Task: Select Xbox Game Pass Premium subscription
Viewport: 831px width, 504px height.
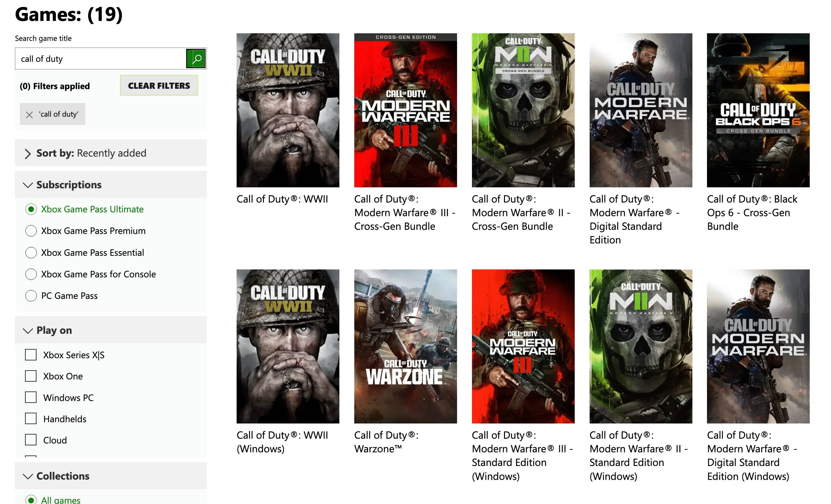Action: coord(31,230)
